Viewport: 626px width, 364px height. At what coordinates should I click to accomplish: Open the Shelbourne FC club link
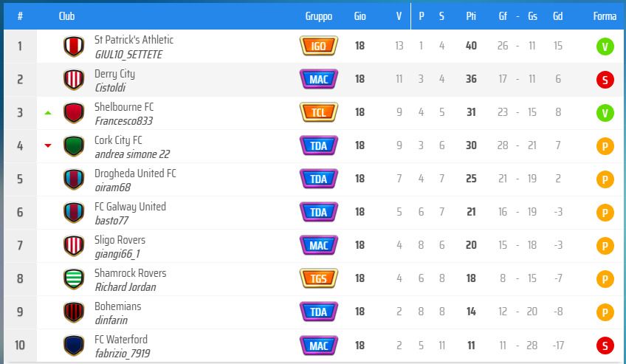point(124,107)
